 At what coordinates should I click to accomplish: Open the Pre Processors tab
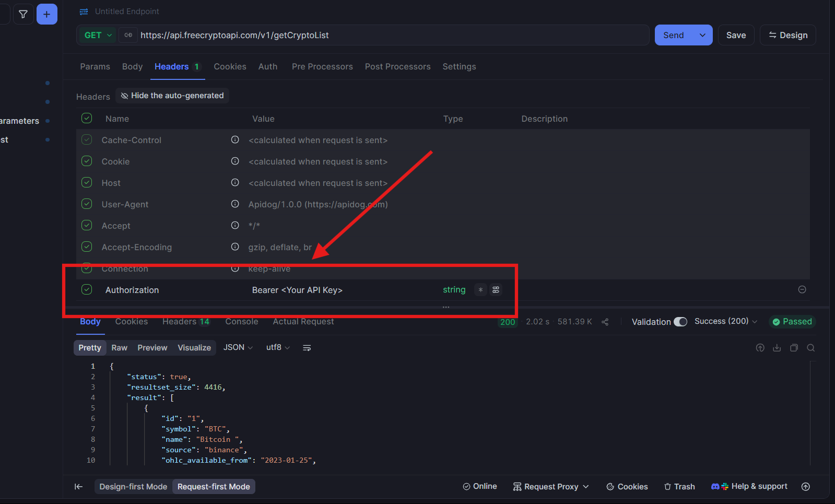click(x=322, y=66)
